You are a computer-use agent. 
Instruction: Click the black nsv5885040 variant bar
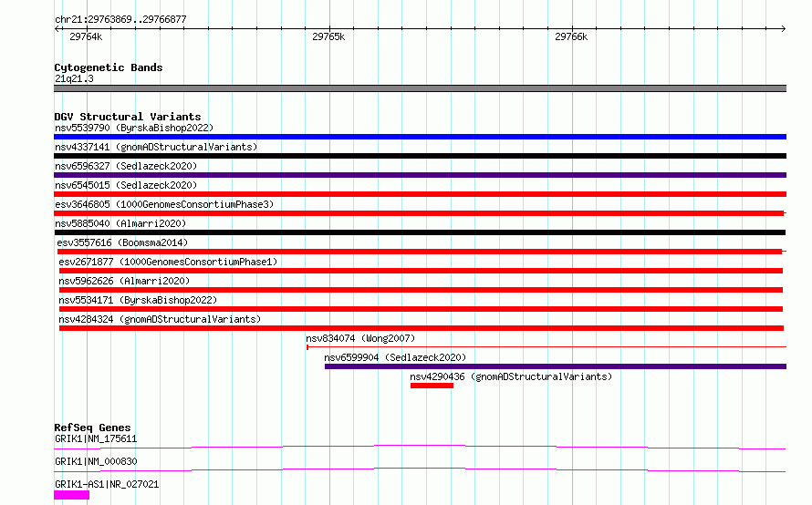click(x=420, y=232)
